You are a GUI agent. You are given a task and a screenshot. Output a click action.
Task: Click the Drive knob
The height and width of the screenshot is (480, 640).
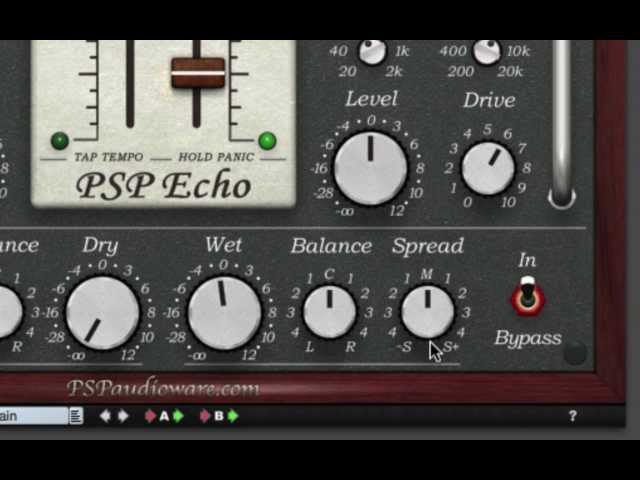point(488,168)
